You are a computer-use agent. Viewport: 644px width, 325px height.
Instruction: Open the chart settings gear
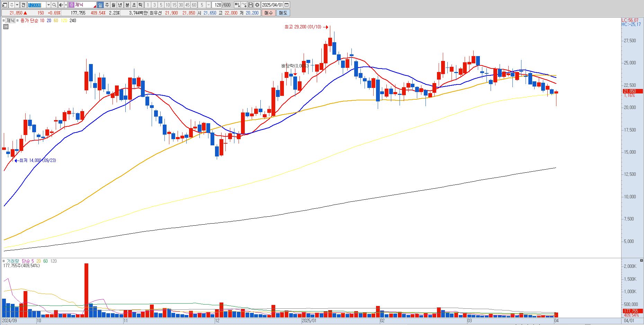click(x=257, y=5)
